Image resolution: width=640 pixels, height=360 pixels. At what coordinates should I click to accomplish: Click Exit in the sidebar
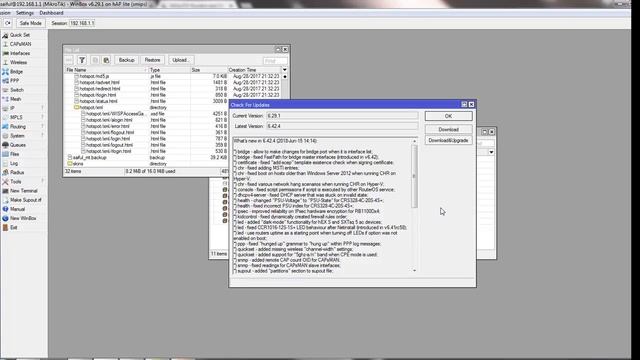(13, 228)
